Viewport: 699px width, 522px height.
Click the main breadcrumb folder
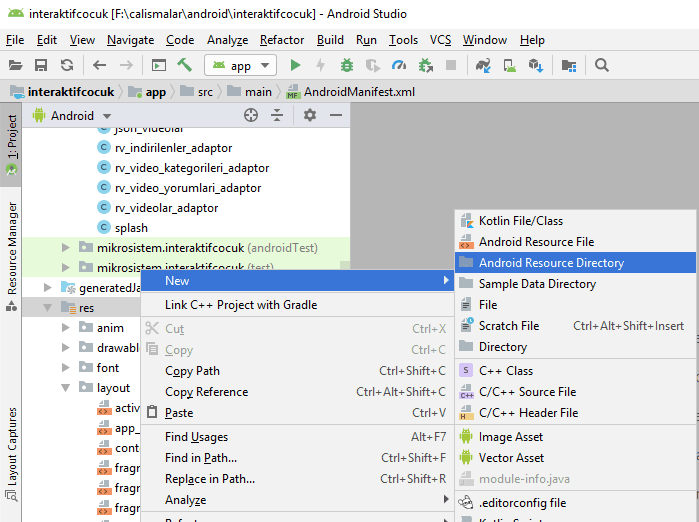(x=250, y=92)
